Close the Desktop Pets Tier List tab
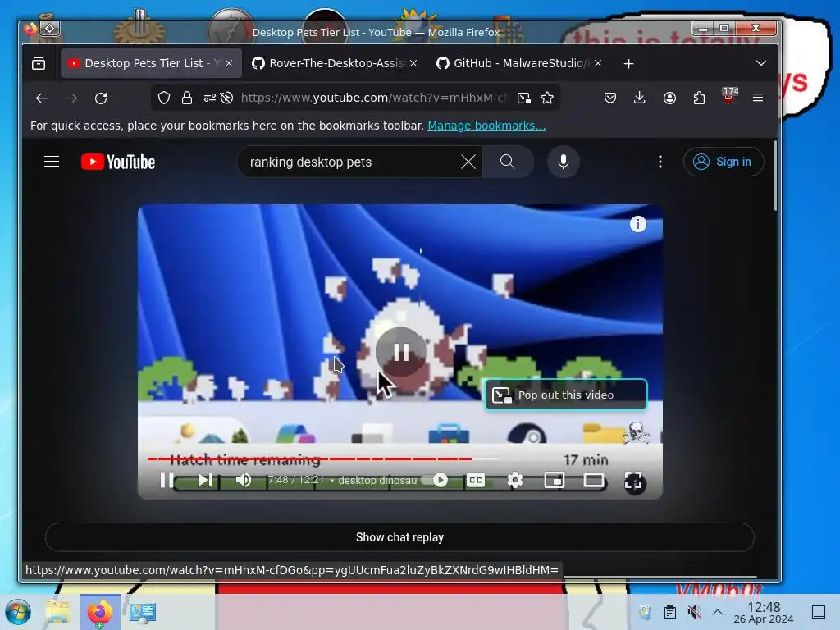This screenshot has height=630, width=840. (x=229, y=63)
